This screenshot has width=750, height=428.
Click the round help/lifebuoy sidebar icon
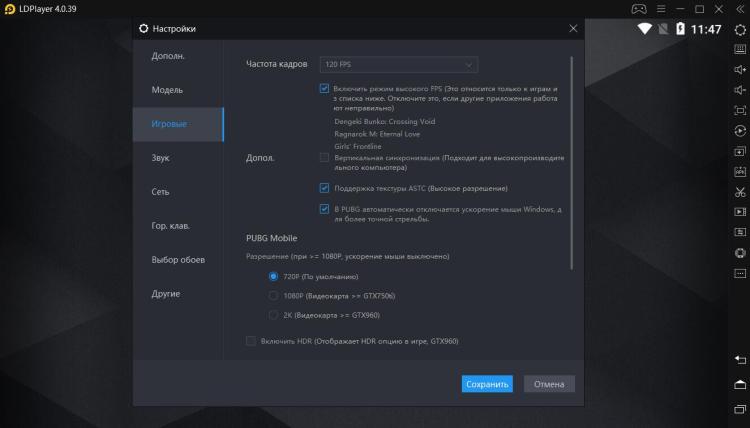[x=740, y=253]
